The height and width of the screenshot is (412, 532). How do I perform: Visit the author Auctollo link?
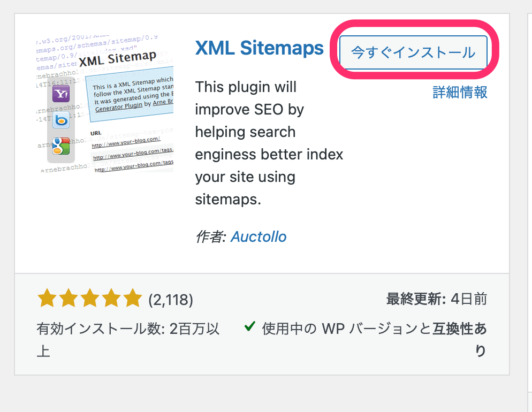pos(259,236)
